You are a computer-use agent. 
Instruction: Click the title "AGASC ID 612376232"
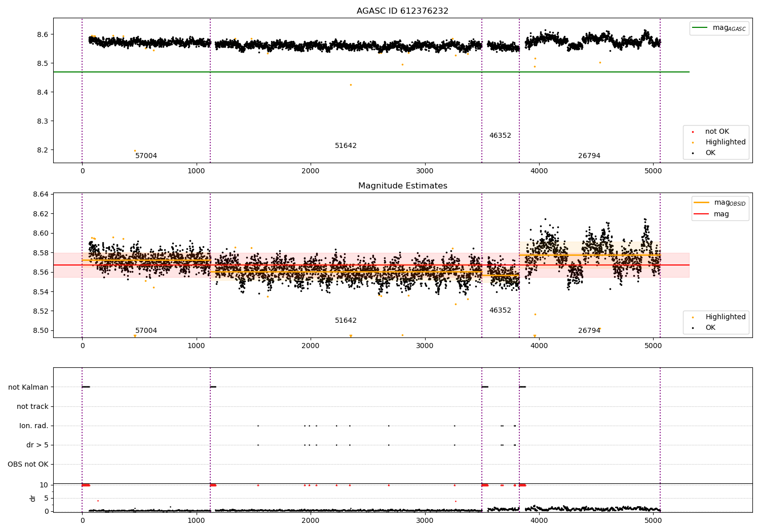click(402, 11)
